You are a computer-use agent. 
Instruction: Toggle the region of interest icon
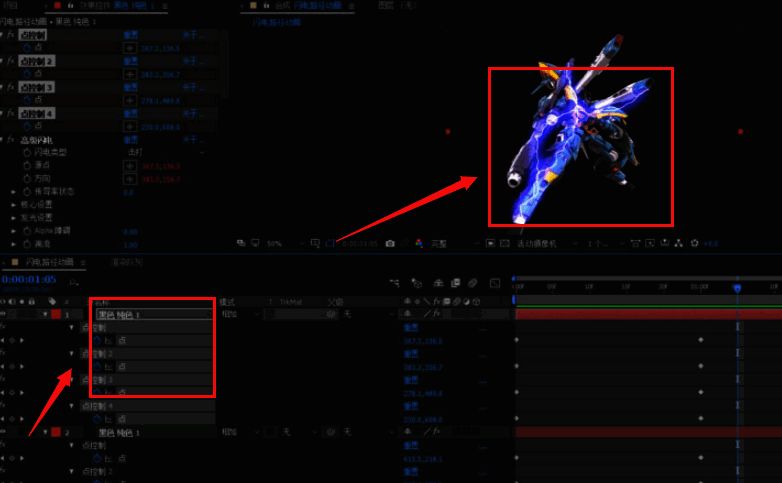(491, 243)
